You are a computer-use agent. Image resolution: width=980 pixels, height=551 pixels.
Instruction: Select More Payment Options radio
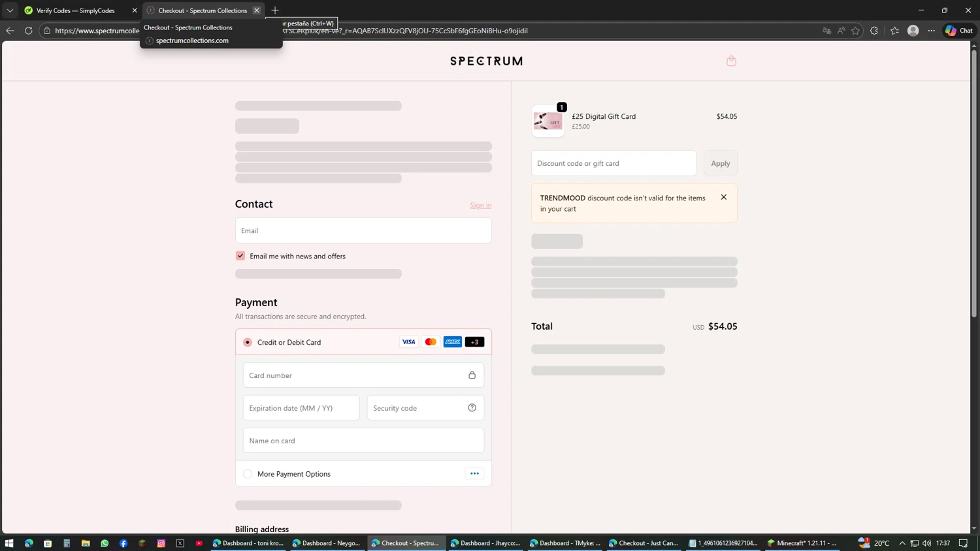248,474
